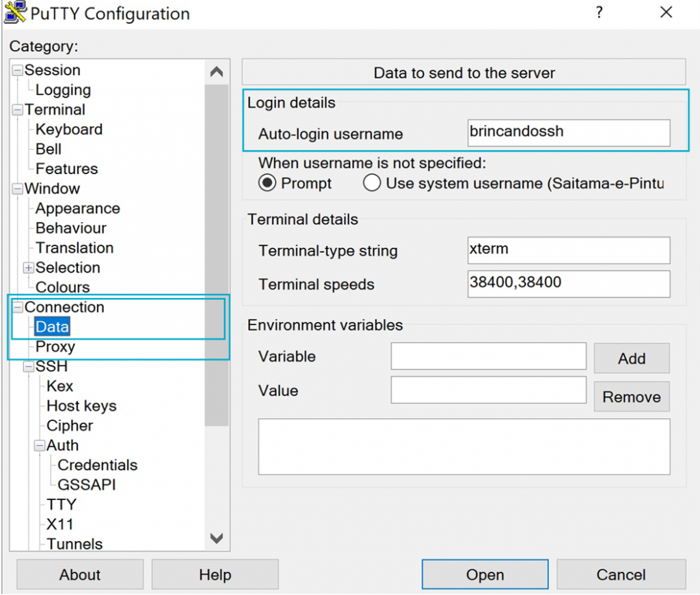Open the X11 category
The height and width of the screenshot is (595, 700).
[x=60, y=524]
